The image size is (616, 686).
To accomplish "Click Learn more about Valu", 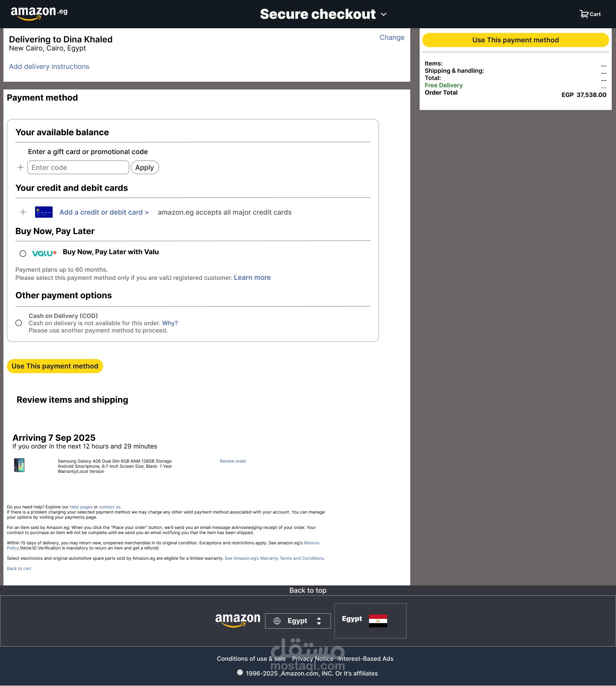I will coord(252,278).
